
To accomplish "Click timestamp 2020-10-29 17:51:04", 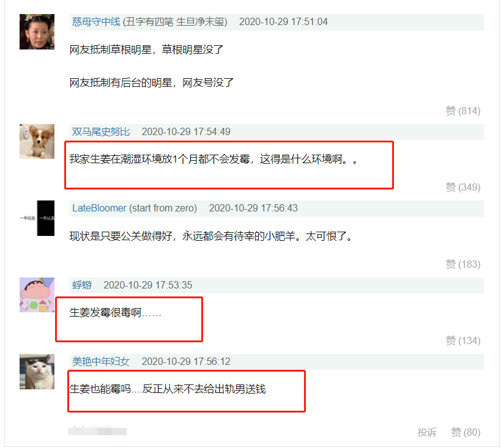I will (x=283, y=22).
